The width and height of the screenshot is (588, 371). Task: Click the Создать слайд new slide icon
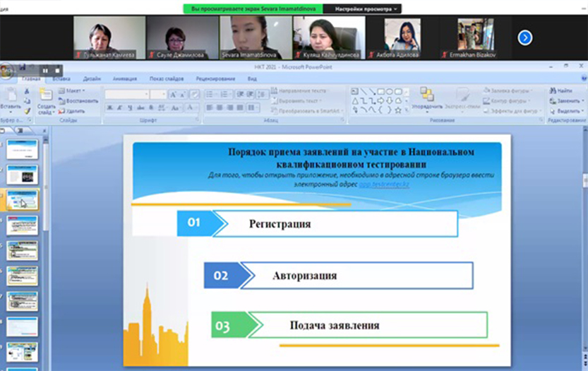pos(45,95)
